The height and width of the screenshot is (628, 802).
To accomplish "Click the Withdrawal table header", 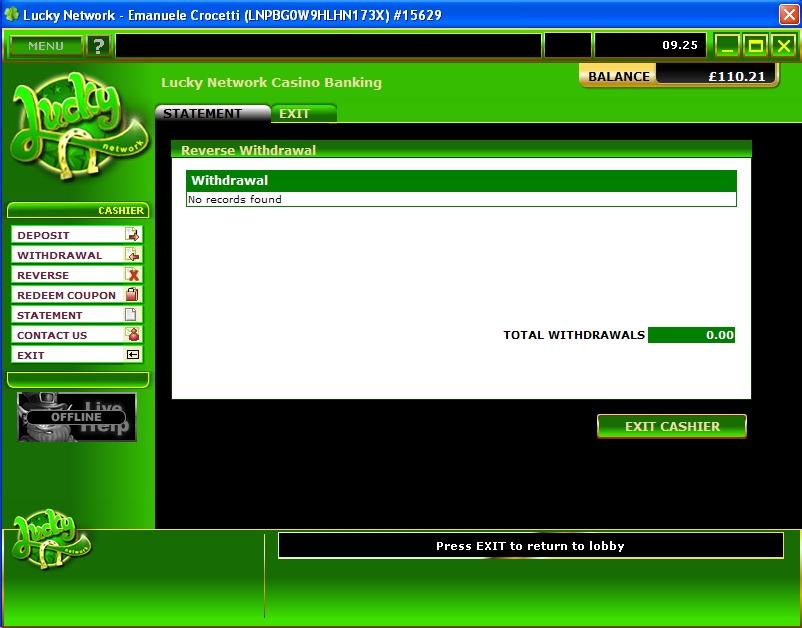I will [461, 181].
